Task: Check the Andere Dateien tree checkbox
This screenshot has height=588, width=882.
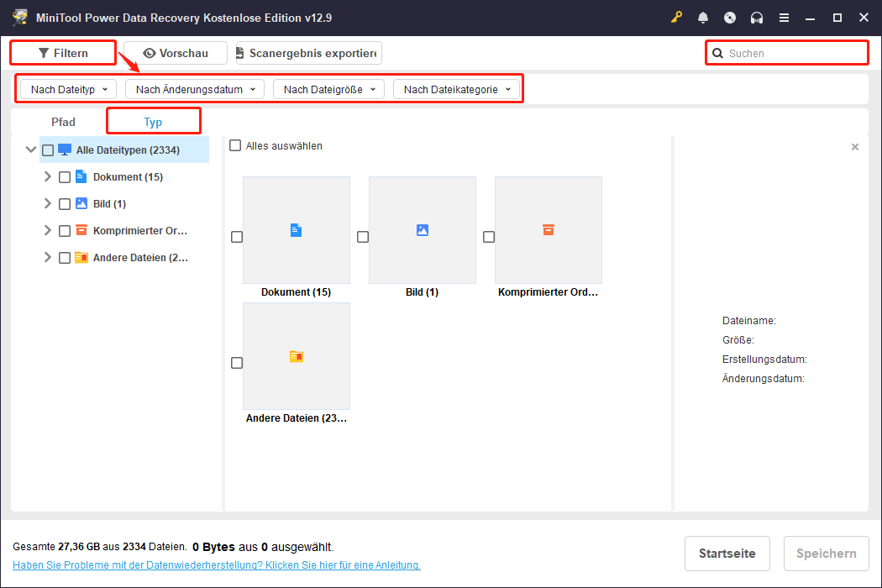Action: [x=65, y=258]
